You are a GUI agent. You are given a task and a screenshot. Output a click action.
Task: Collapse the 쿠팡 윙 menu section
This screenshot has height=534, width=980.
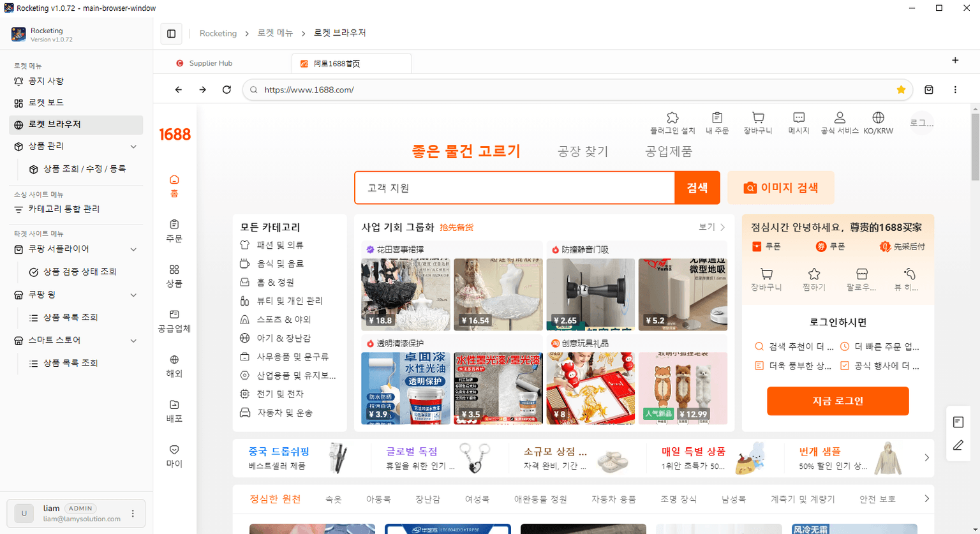(75, 295)
